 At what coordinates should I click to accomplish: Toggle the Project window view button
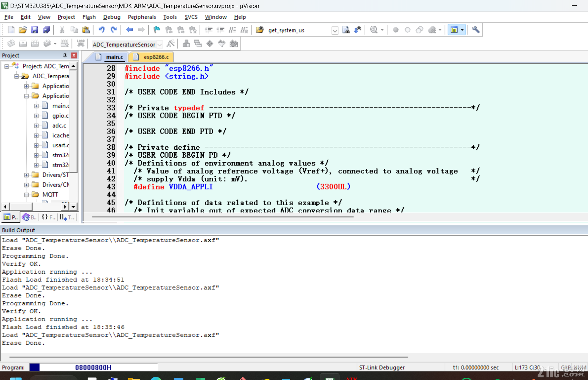coord(454,30)
